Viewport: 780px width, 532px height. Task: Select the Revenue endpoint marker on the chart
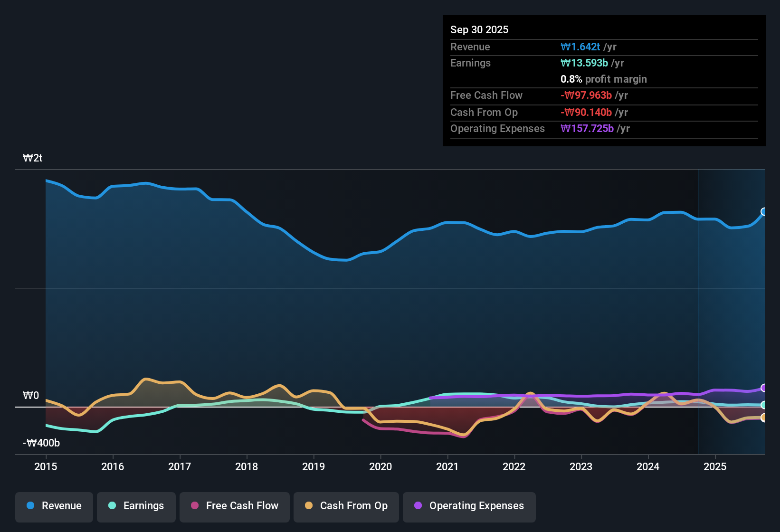click(764, 212)
